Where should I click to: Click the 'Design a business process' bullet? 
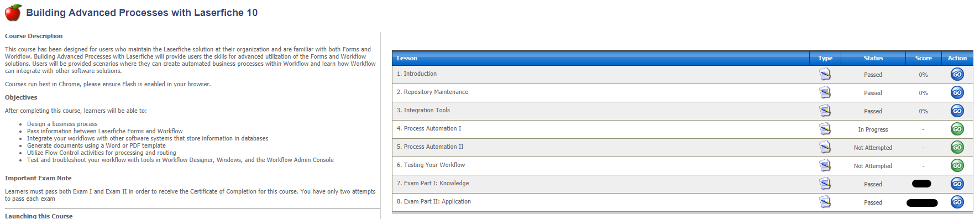[x=62, y=124]
